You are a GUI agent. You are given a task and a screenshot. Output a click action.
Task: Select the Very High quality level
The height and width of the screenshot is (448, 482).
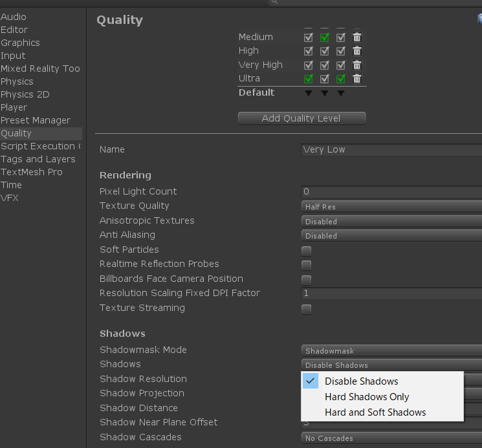pos(260,65)
